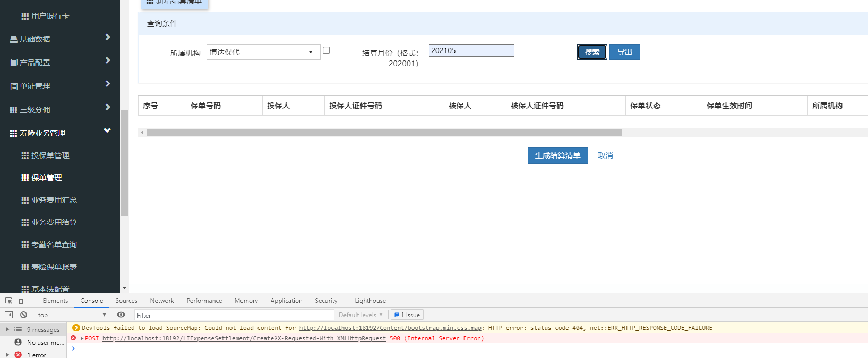Switch to the Sources tab
This screenshot has height=358, width=868.
coord(126,301)
